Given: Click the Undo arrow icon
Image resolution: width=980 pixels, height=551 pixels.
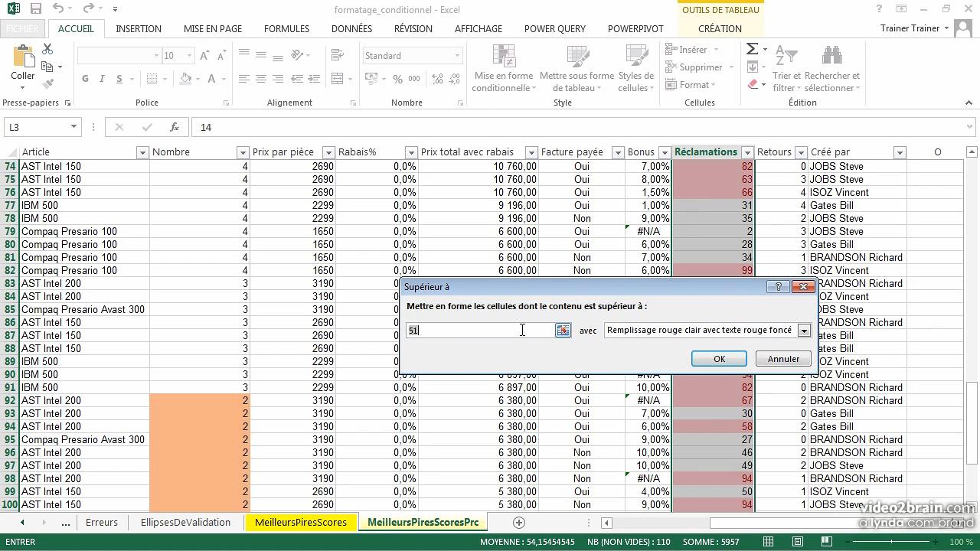Looking at the screenshot, I should [x=59, y=9].
